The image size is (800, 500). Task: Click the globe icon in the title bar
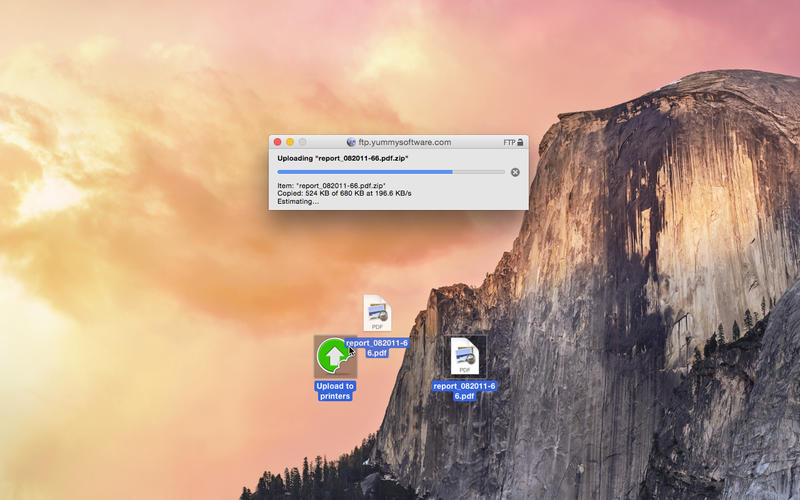350,143
